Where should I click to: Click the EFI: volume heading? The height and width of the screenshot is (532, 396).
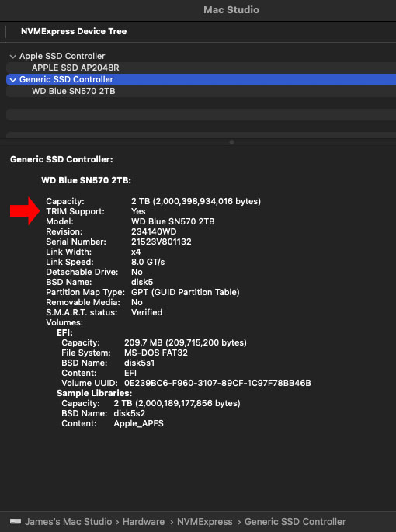pos(64,333)
